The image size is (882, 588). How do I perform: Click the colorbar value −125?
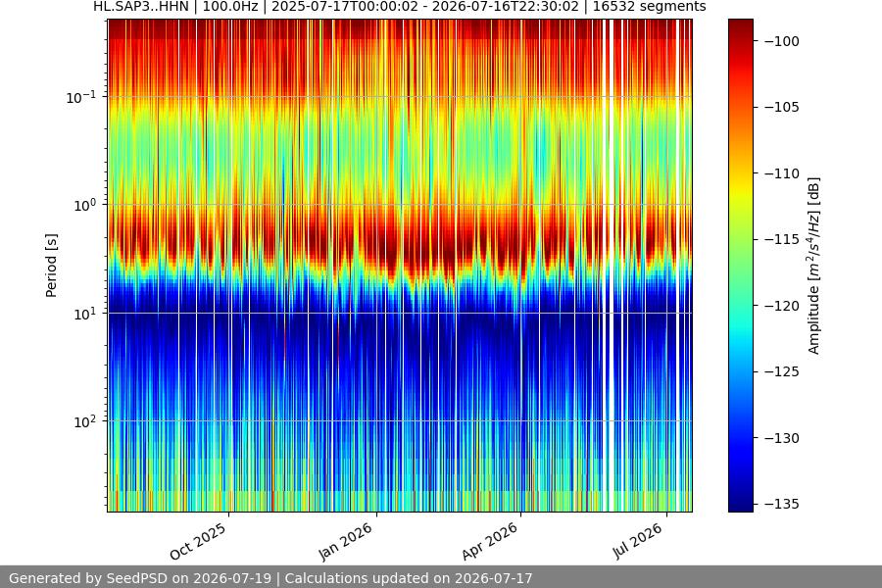click(x=781, y=371)
